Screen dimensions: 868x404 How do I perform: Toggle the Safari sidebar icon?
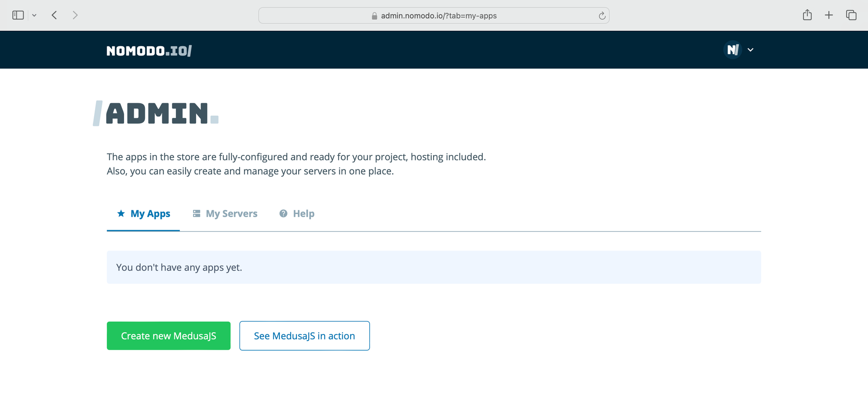click(18, 15)
